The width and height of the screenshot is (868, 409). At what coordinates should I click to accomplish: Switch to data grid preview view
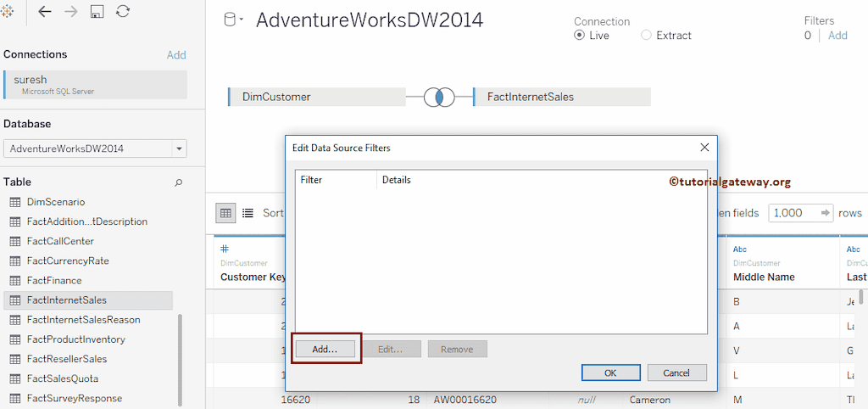pyautogui.click(x=225, y=213)
